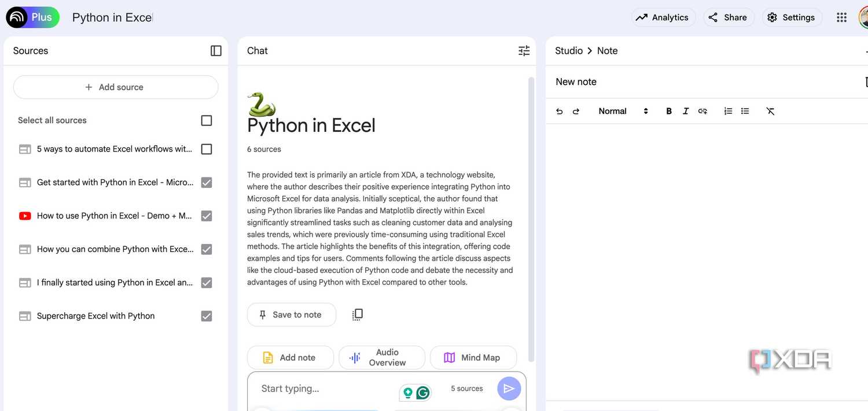Click source icon for 5 ways to automate
The width and height of the screenshot is (868, 411).
point(25,149)
